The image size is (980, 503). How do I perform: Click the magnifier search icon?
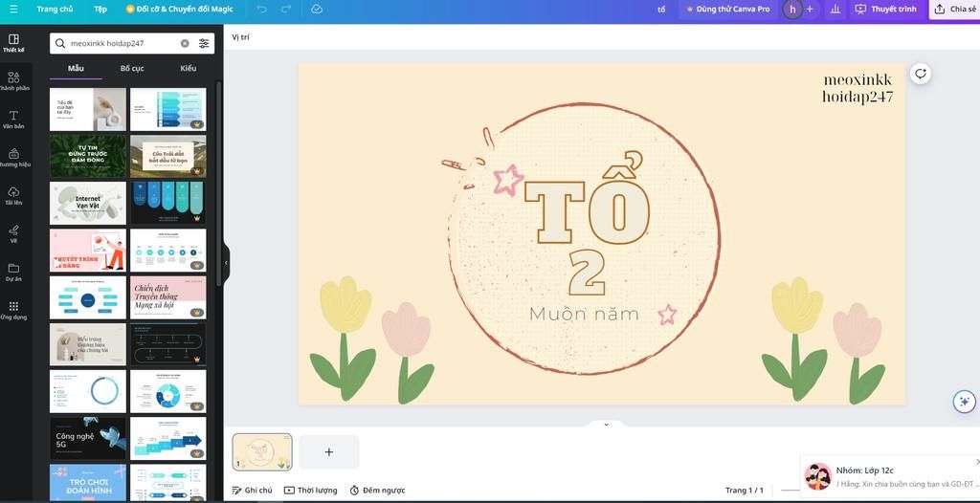[60, 43]
